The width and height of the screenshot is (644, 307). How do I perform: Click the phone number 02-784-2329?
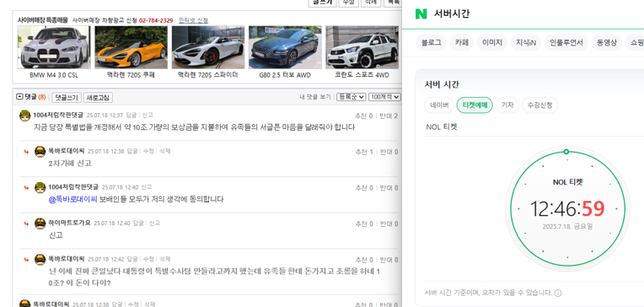(156, 20)
